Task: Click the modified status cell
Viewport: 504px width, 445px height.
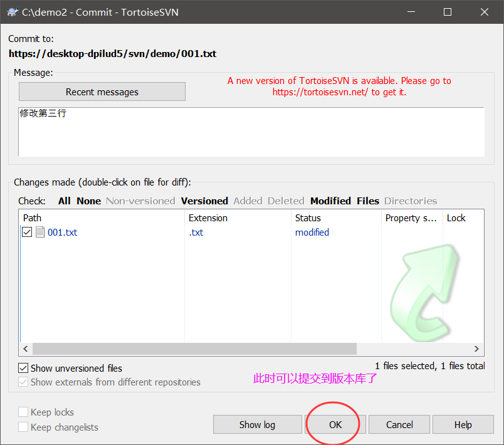Action: coord(312,232)
